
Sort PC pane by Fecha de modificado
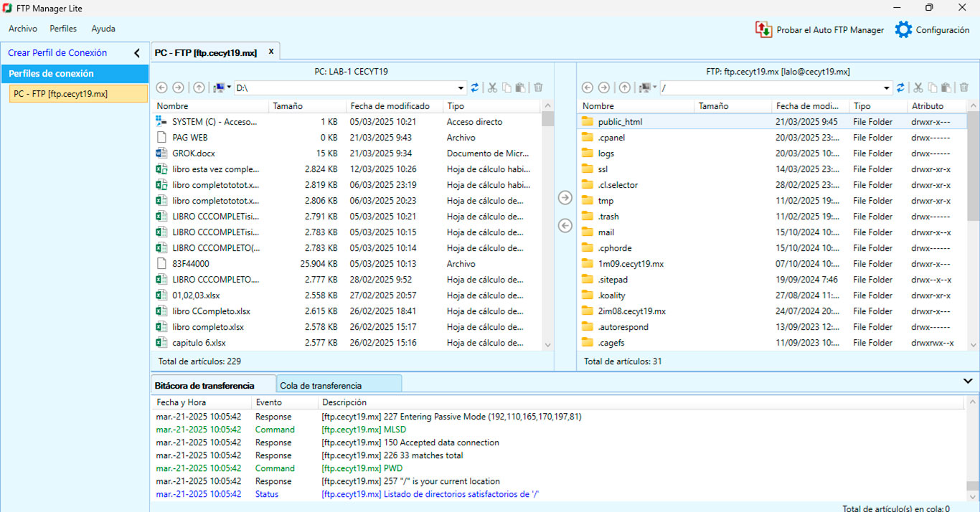(395, 106)
